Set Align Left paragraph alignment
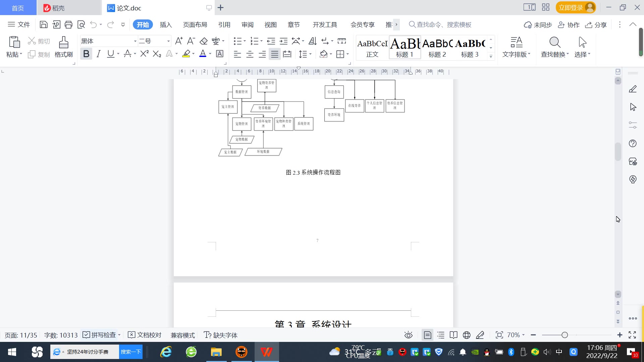 point(237,54)
